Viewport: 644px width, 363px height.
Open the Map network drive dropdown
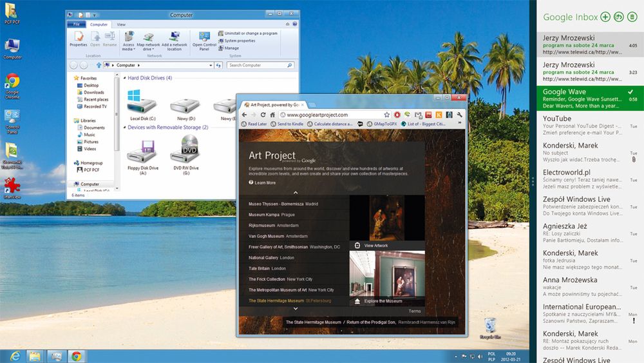tap(148, 41)
